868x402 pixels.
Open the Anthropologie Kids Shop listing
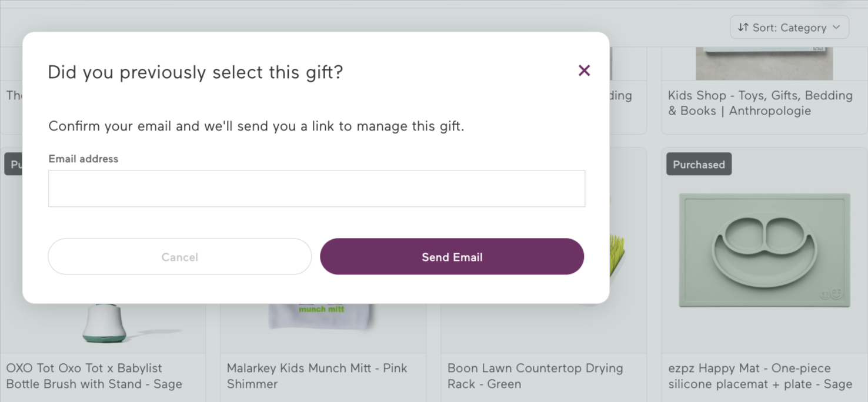coord(760,103)
